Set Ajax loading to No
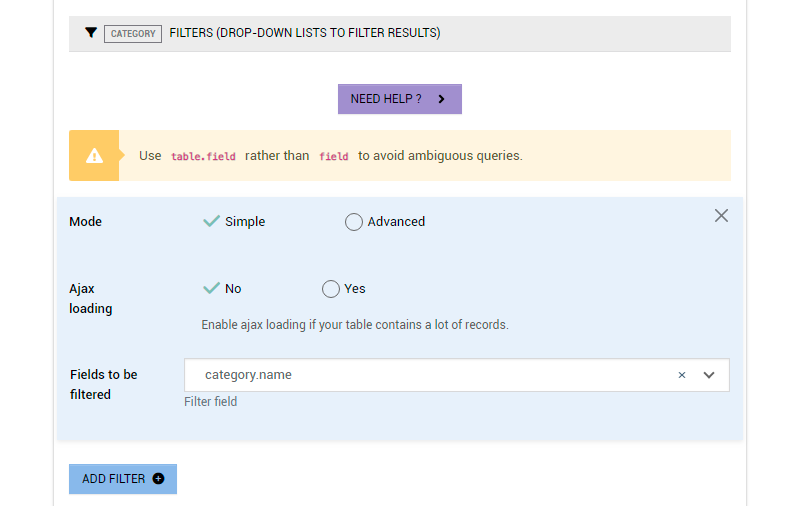Screen dimensions: 800x506 [222, 289]
